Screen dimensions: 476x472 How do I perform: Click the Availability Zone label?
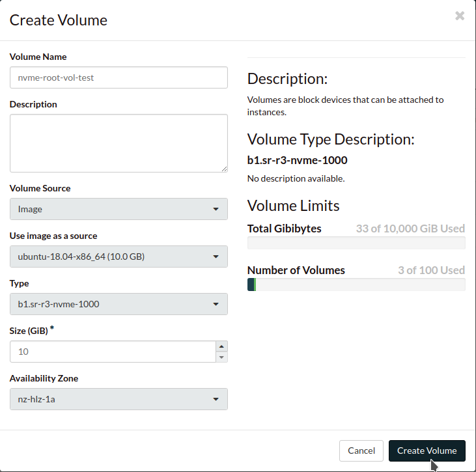click(x=44, y=378)
